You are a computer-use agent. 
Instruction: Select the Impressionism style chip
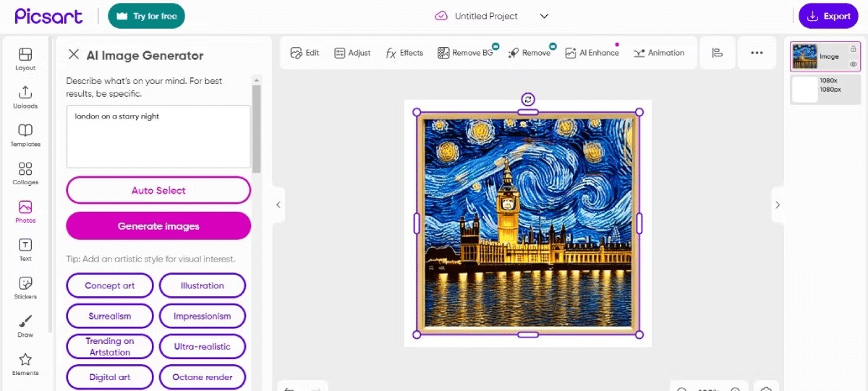point(203,316)
